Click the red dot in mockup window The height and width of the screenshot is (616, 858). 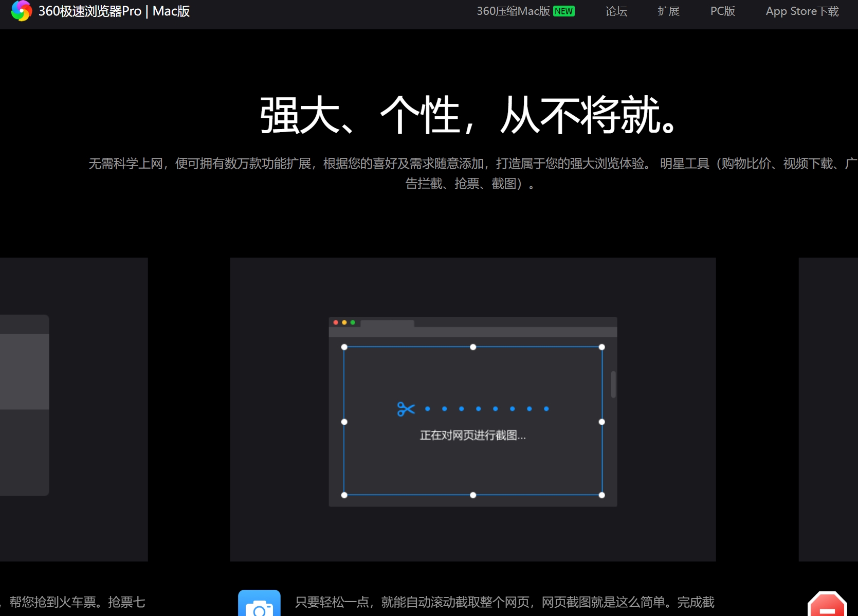tap(336, 322)
